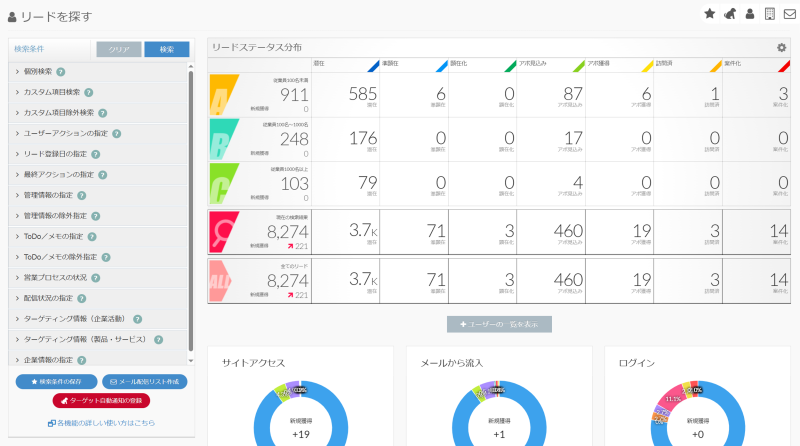The height and width of the screenshot is (446, 800).
Task: Expand ターゲティング情報（企業活動） condition
Action: click(x=98, y=319)
